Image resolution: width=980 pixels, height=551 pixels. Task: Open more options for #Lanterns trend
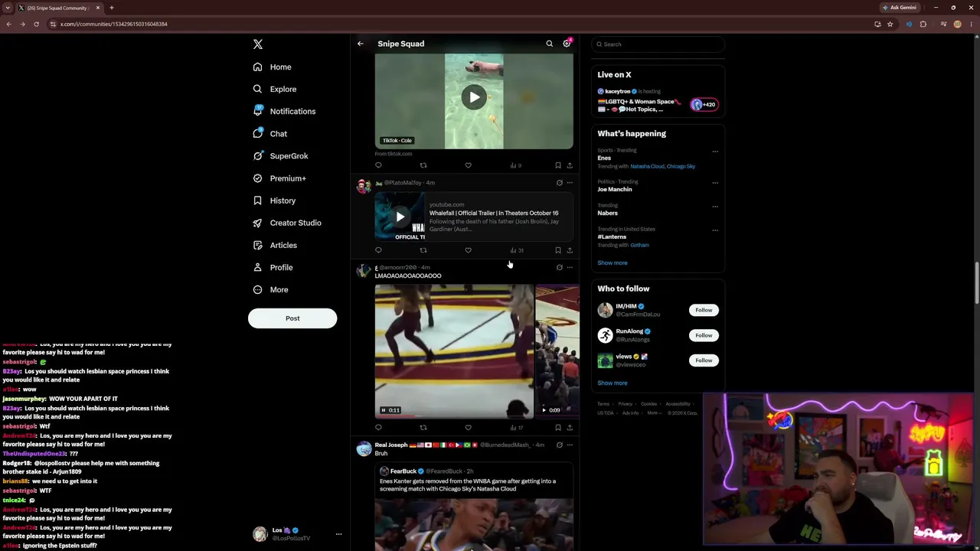pos(715,230)
